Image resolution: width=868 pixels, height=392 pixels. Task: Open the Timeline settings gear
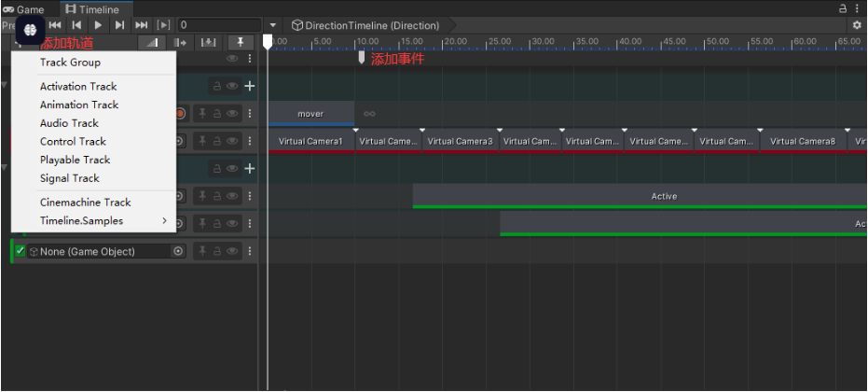(857, 25)
